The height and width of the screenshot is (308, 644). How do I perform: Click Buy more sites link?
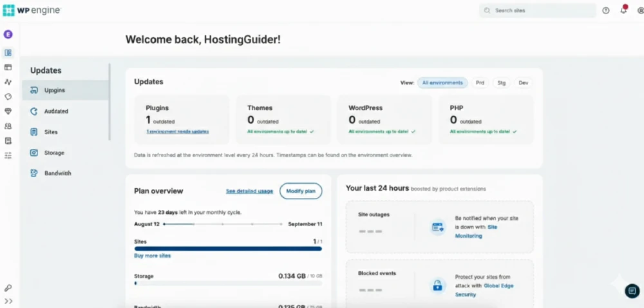pos(153,256)
